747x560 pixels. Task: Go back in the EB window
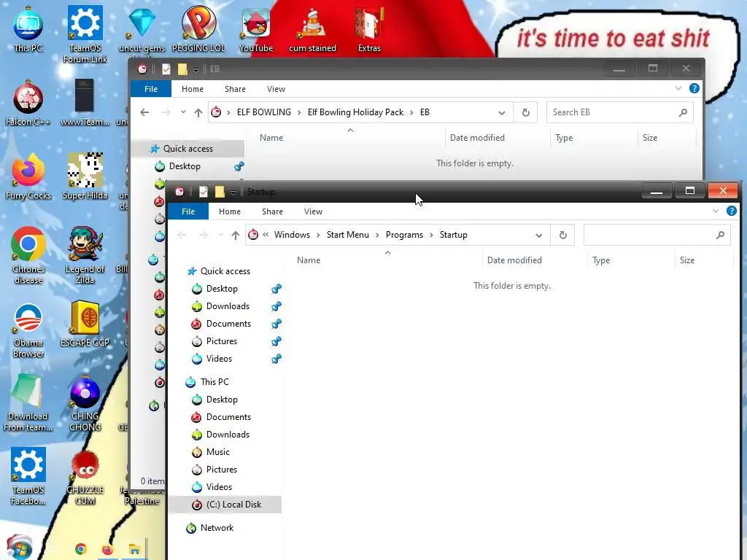144,112
